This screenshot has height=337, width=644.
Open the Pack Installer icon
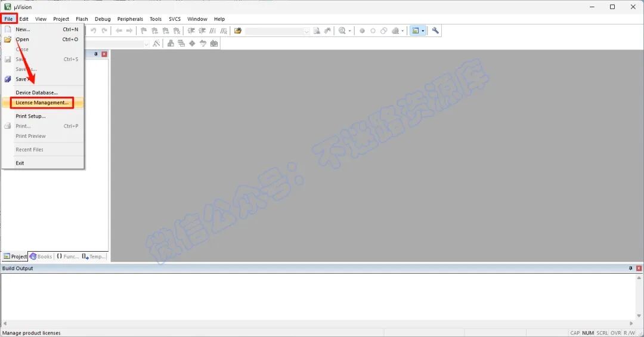click(x=214, y=44)
